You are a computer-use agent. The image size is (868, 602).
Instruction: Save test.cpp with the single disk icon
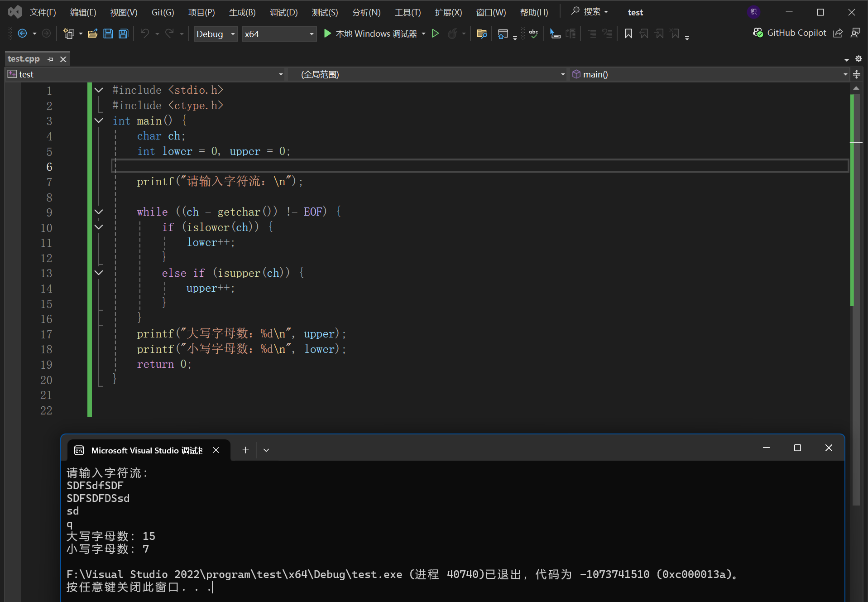click(x=108, y=34)
